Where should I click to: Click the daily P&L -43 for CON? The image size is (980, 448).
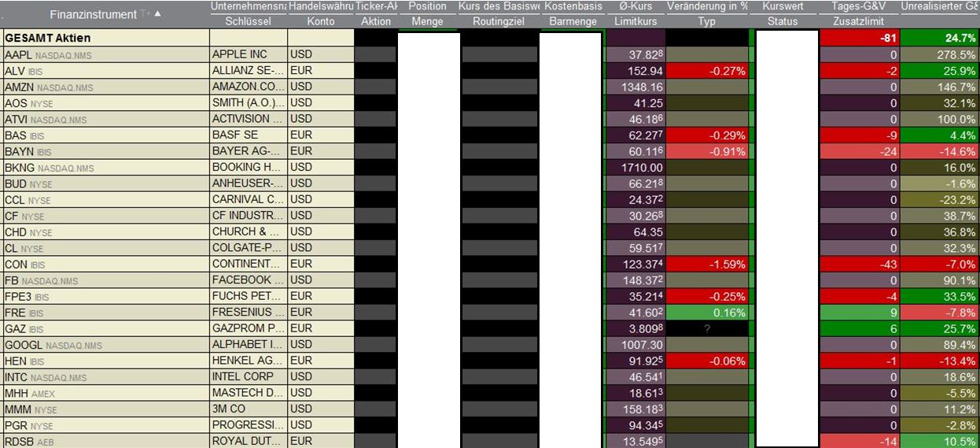859,264
